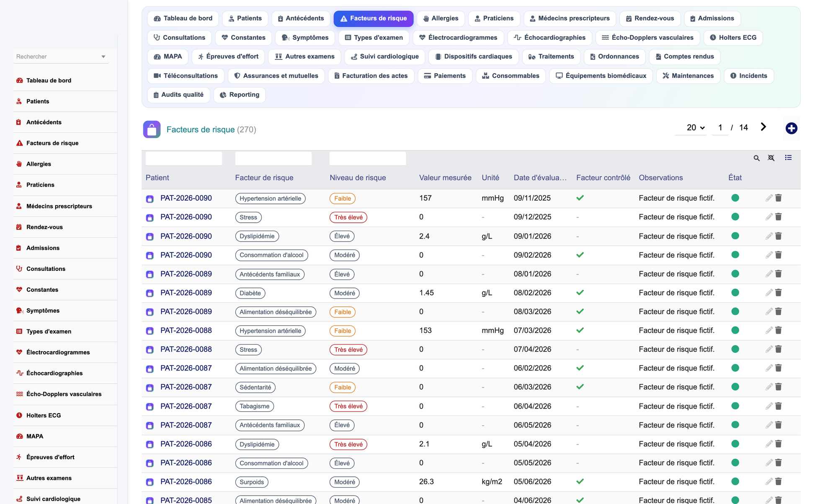The width and height of the screenshot is (815, 504).
Task: Click the Très élevé badge on Tabagisme row
Action: (x=348, y=406)
